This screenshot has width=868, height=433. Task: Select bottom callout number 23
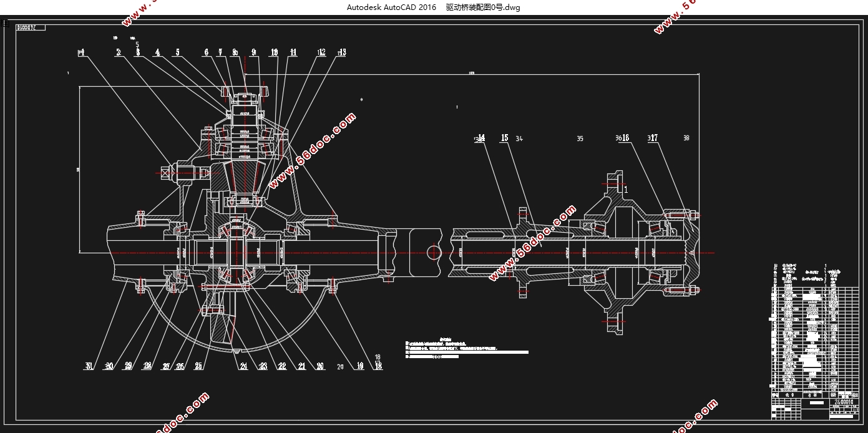[263, 367]
